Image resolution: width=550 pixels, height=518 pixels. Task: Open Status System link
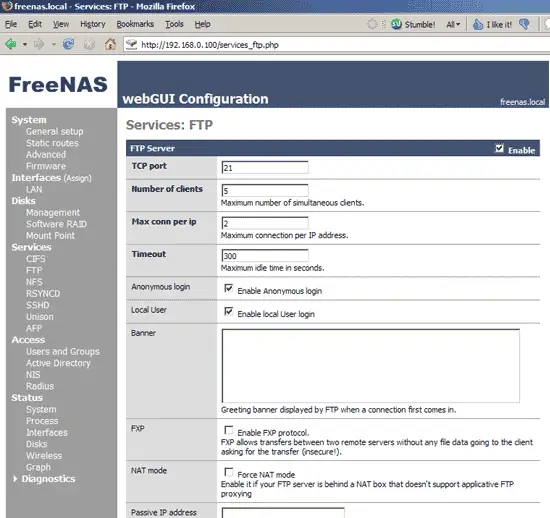click(41, 409)
